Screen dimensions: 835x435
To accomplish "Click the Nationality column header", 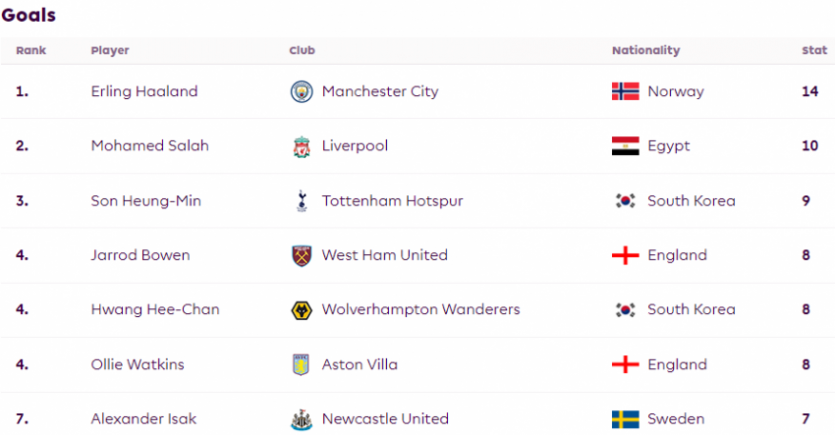I will pos(645,50).
